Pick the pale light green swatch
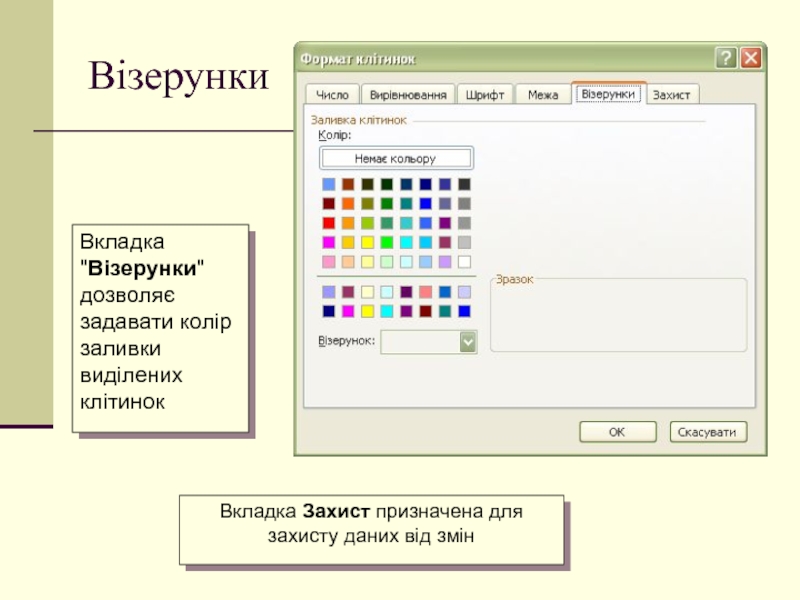 pos(387,262)
